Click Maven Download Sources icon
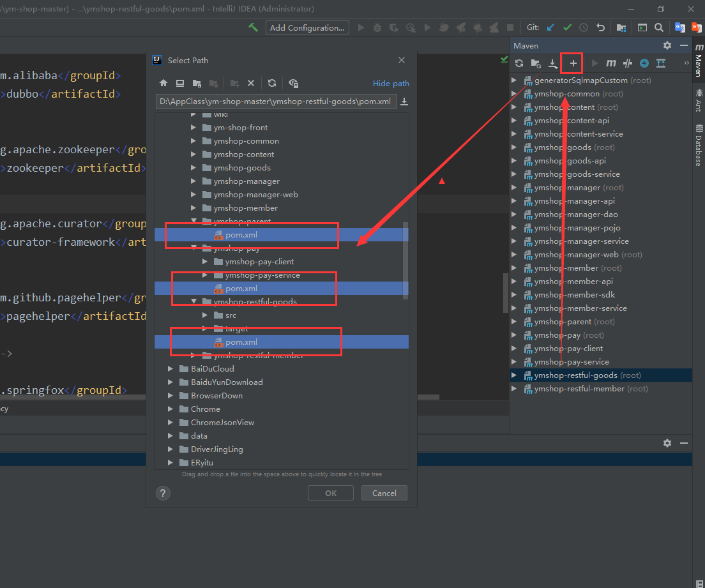The width and height of the screenshot is (705, 588). tap(552, 63)
